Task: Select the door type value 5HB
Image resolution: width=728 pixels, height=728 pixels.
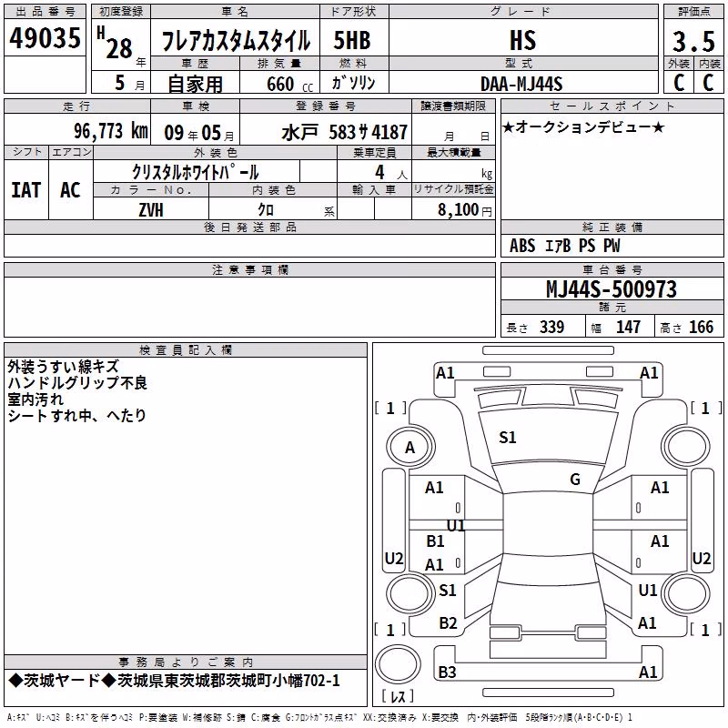Action: click(x=352, y=40)
